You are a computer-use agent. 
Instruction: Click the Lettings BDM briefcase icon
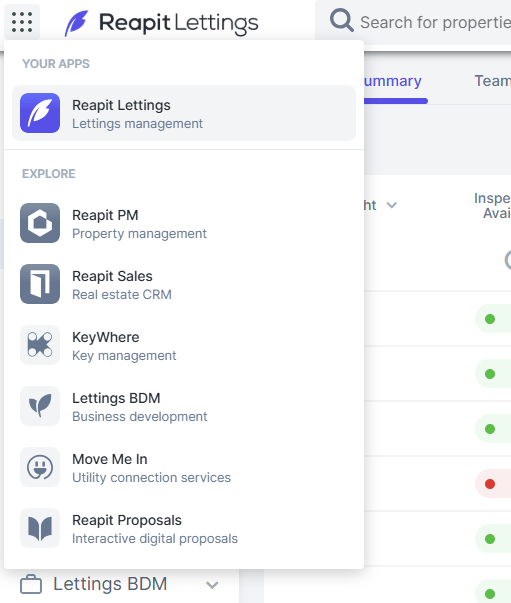[x=31, y=585]
